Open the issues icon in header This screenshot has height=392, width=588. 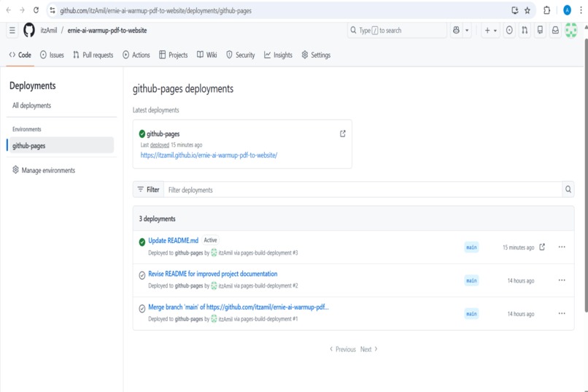[509, 31]
